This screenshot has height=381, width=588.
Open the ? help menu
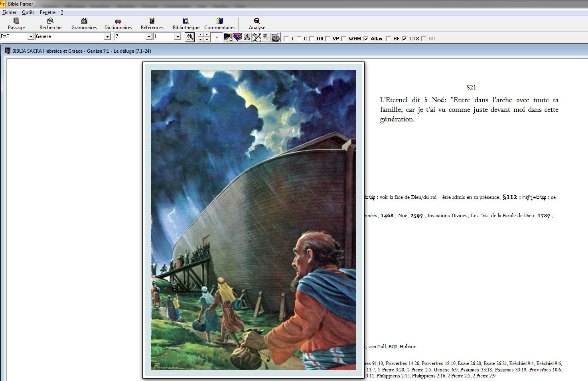click(62, 12)
